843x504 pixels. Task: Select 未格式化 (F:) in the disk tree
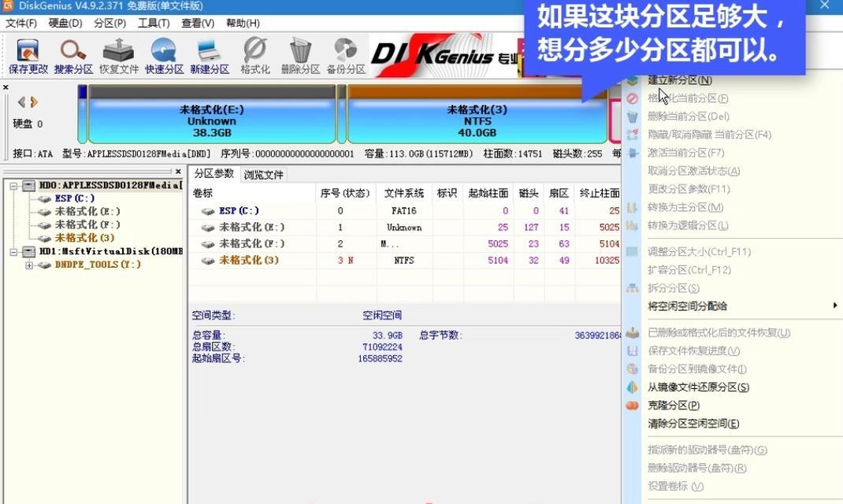[87, 224]
